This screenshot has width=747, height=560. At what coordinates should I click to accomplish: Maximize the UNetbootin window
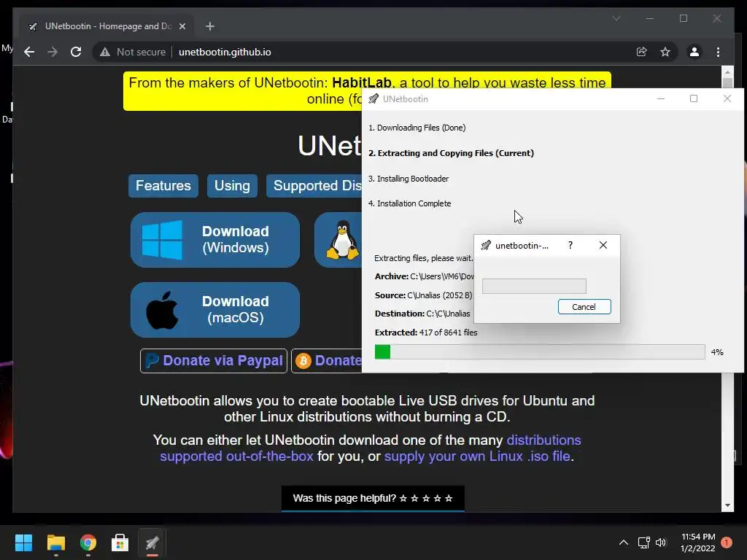(694, 98)
